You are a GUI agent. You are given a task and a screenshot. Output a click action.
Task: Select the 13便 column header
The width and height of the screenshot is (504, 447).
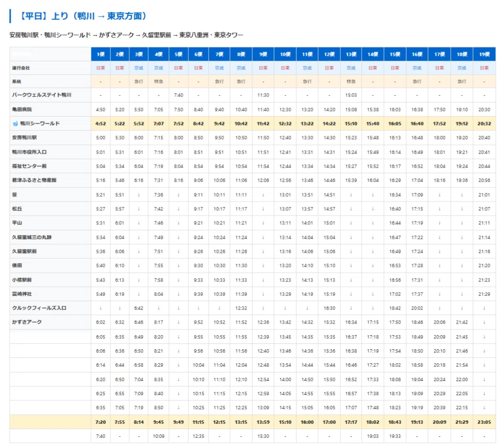pyautogui.click(x=351, y=54)
